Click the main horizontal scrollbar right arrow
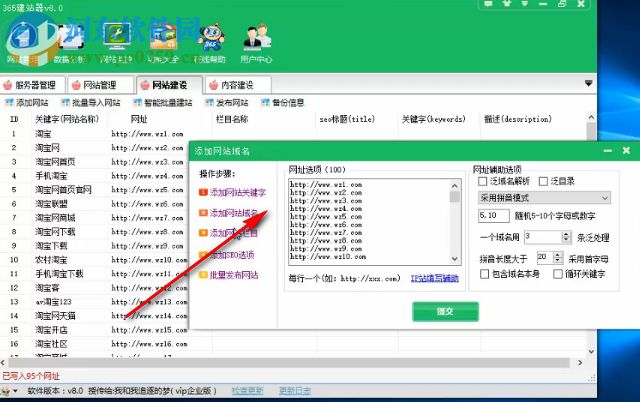 (x=580, y=362)
